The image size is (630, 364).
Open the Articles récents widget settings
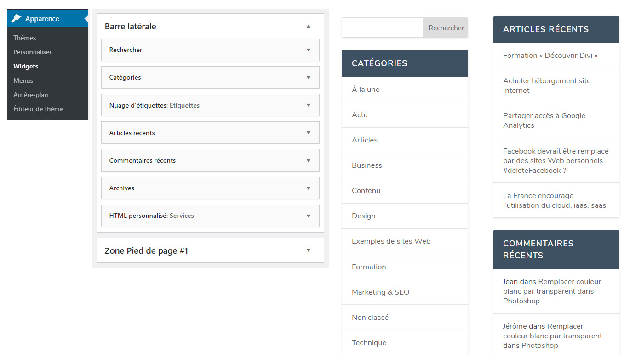pos(309,133)
